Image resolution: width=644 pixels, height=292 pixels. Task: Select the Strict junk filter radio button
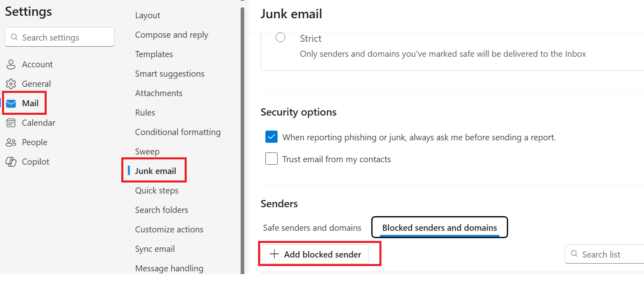[x=280, y=38]
